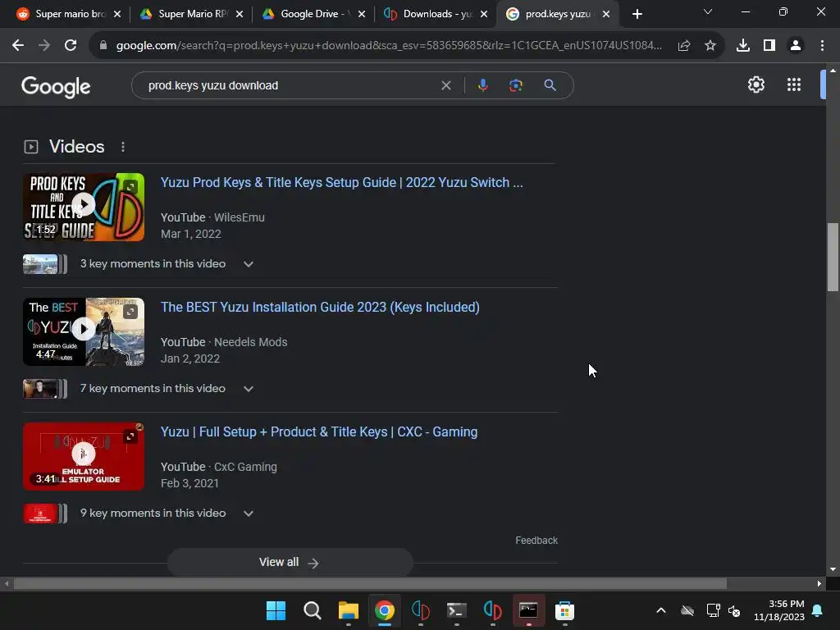The width and height of the screenshot is (840, 630).
Task: Click the scroll-down arrow of vertical scrollbar
Action: coord(833,569)
